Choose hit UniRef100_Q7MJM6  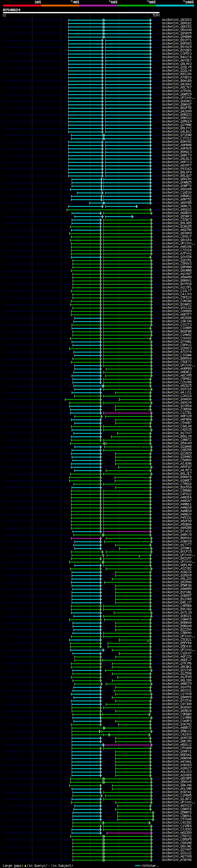[x=177, y=664]
